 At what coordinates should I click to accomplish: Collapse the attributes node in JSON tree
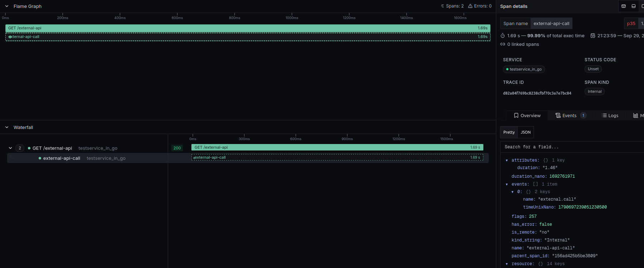(x=507, y=161)
